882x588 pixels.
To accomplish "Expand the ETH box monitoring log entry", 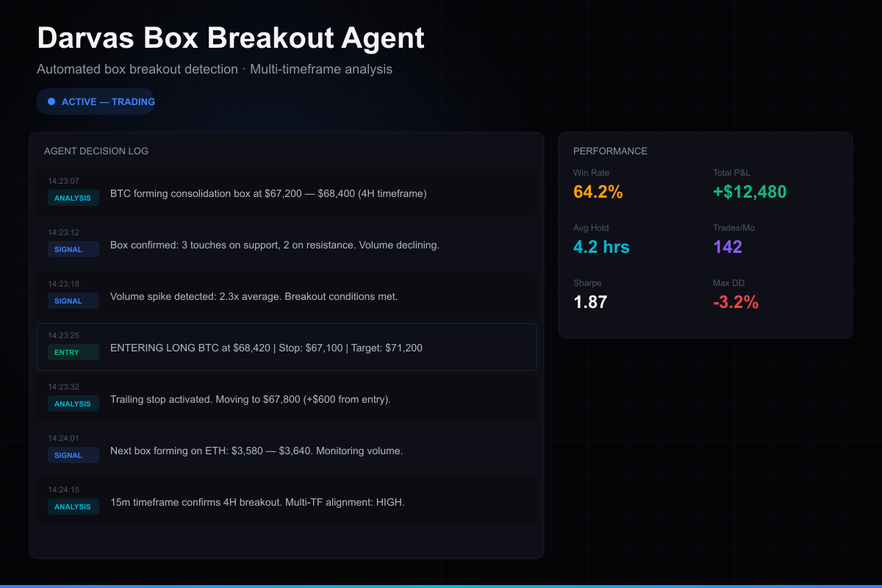I will (x=287, y=451).
